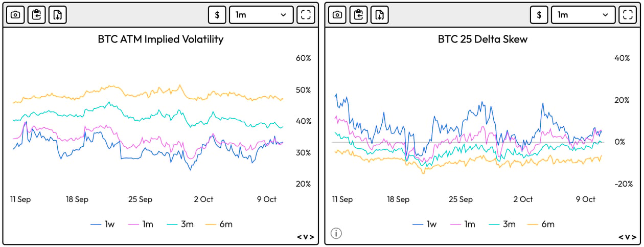
Task: Toggle dollar currency button on Delta Skew chart
Action: 539,15
